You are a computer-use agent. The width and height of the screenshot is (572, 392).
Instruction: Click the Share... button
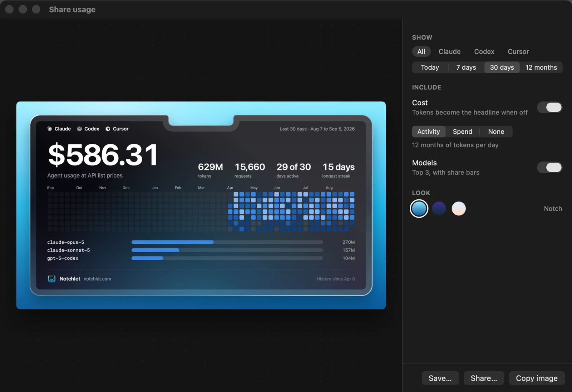click(484, 378)
